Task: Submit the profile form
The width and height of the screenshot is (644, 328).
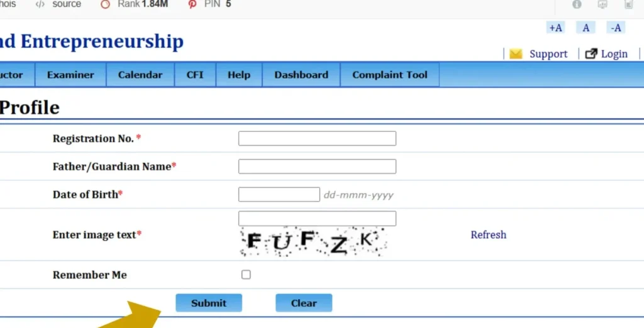Action: coord(209,303)
